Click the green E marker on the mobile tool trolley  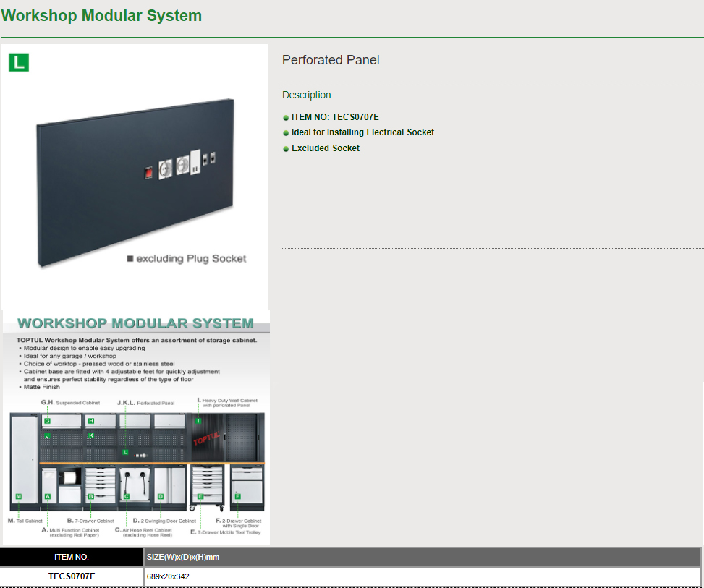200,496
